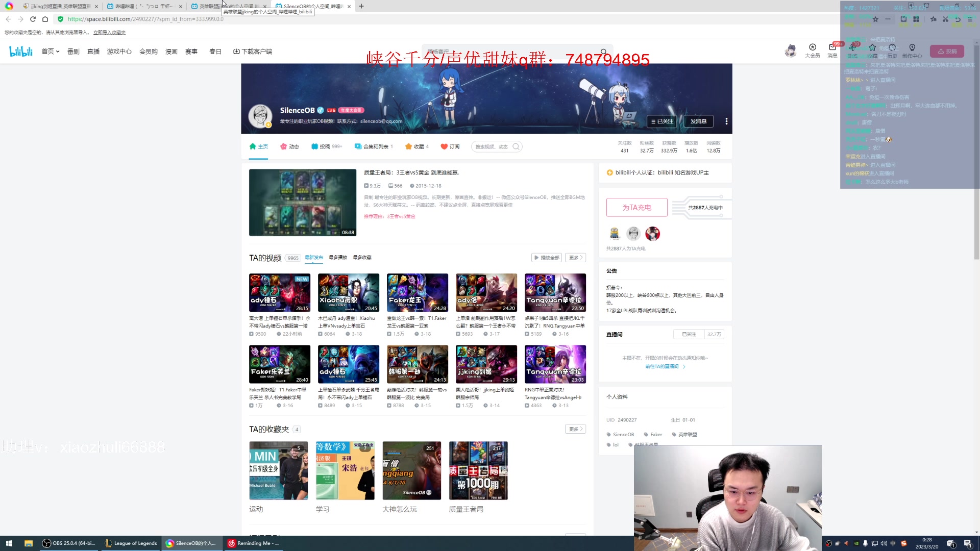Click the browser reload icon
Viewport: 980px width, 551px height.
pyautogui.click(x=33, y=19)
